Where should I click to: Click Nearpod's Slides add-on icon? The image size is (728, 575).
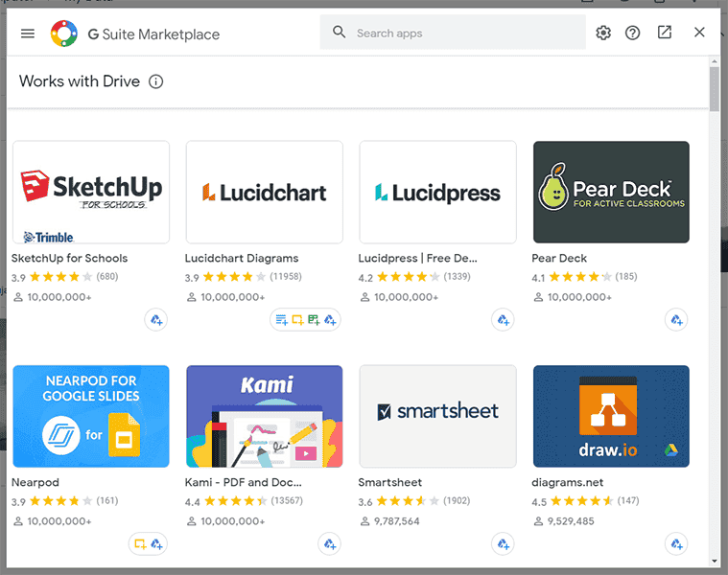pos(140,544)
